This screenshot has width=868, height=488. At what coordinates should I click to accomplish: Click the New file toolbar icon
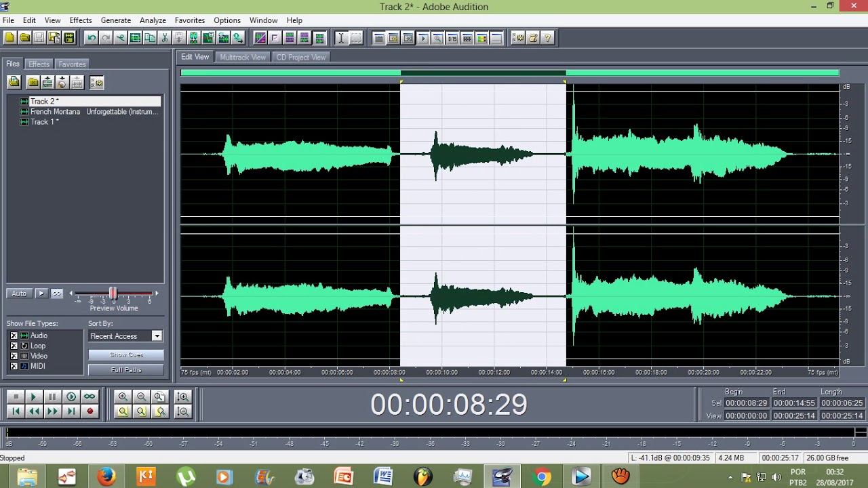[9, 38]
